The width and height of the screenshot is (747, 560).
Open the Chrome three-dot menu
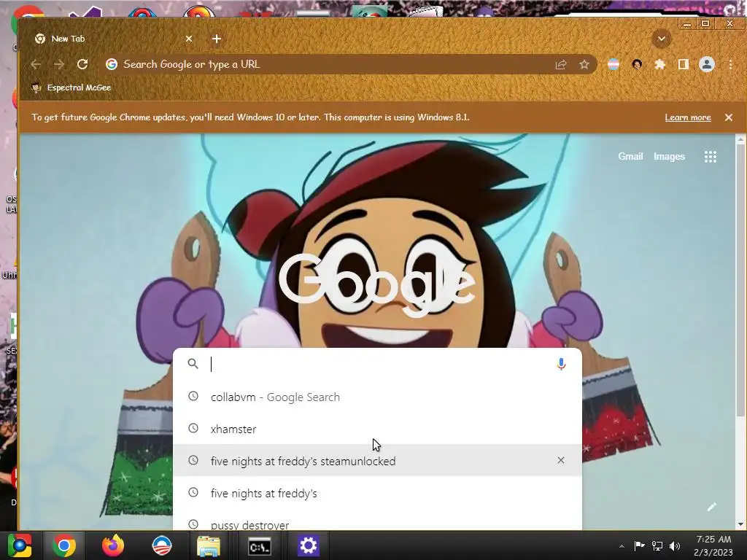pos(730,64)
